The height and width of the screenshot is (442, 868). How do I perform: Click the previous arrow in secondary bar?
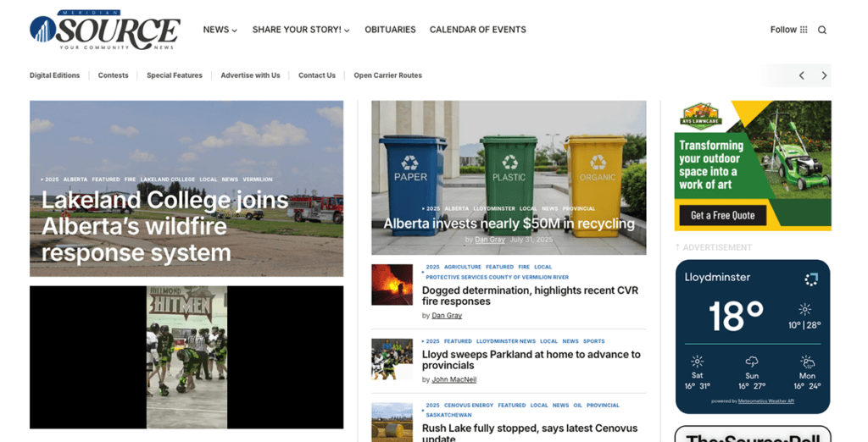click(801, 75)
